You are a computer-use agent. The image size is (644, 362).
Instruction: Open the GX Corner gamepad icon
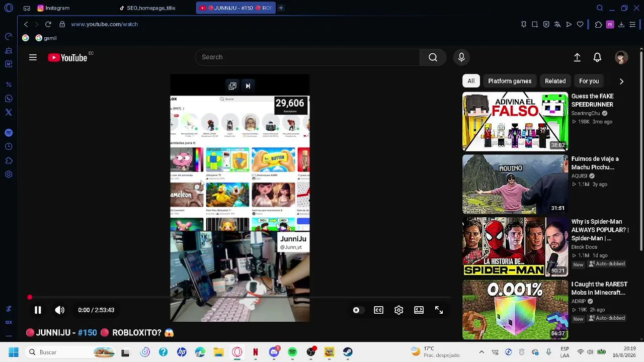pos(27,8)
